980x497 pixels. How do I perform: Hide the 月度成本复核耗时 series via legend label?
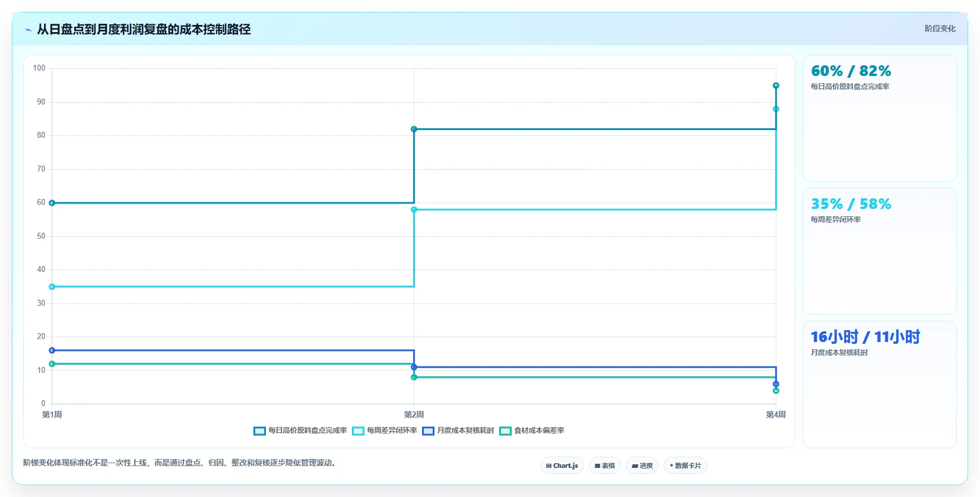466,430
